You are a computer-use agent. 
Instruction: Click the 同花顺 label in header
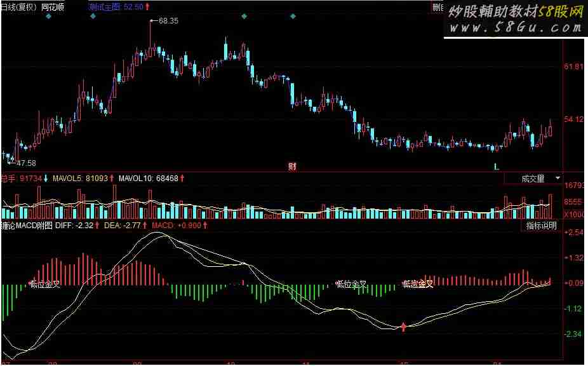tap(53, 7)
